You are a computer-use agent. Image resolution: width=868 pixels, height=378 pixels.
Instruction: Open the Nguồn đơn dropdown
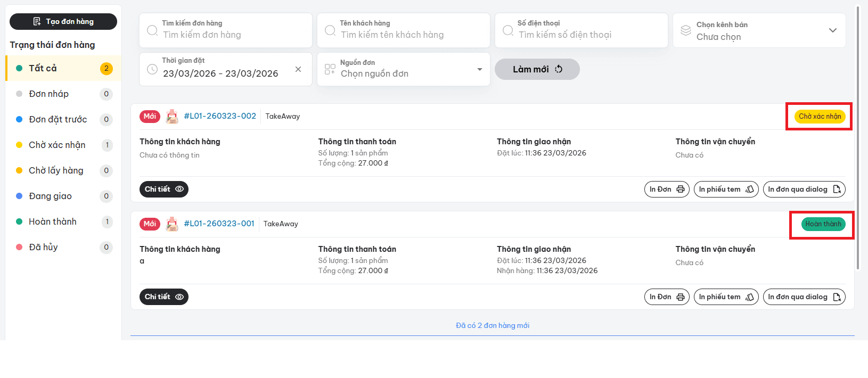point(404,69)
